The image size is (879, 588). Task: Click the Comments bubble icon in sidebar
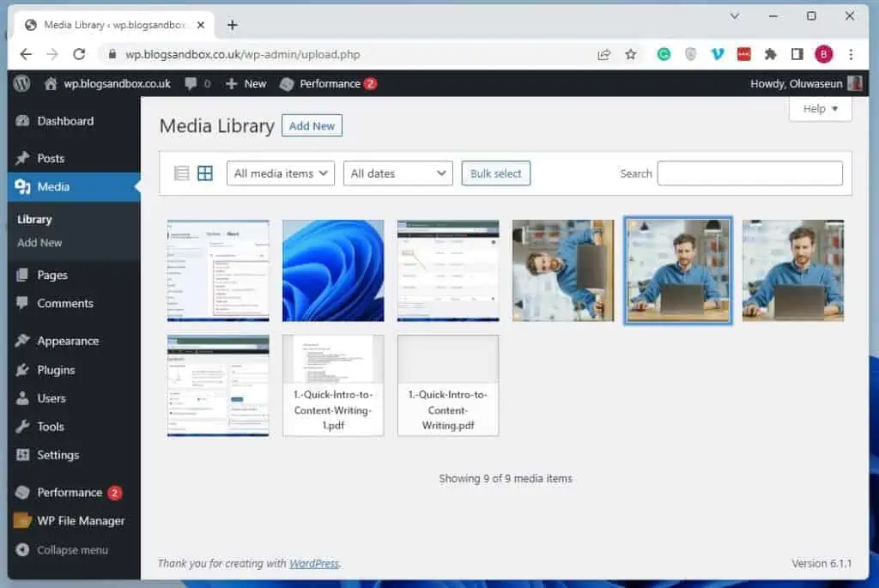pos(22,303)
